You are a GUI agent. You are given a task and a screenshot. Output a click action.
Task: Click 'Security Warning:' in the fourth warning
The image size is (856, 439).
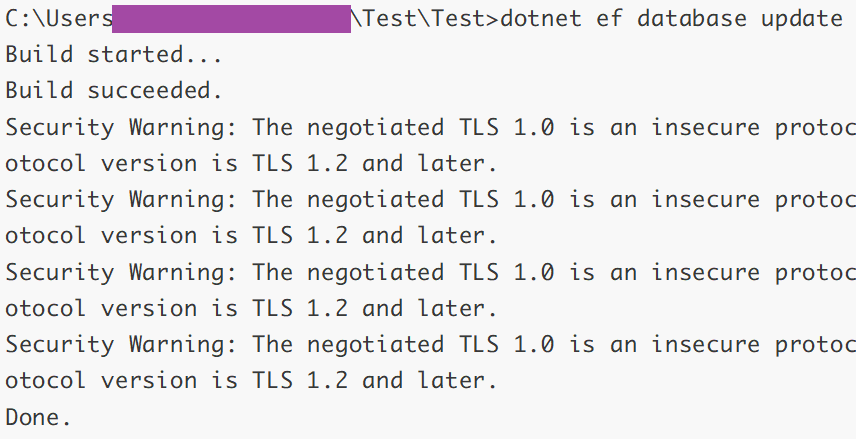tap(121, 344)
